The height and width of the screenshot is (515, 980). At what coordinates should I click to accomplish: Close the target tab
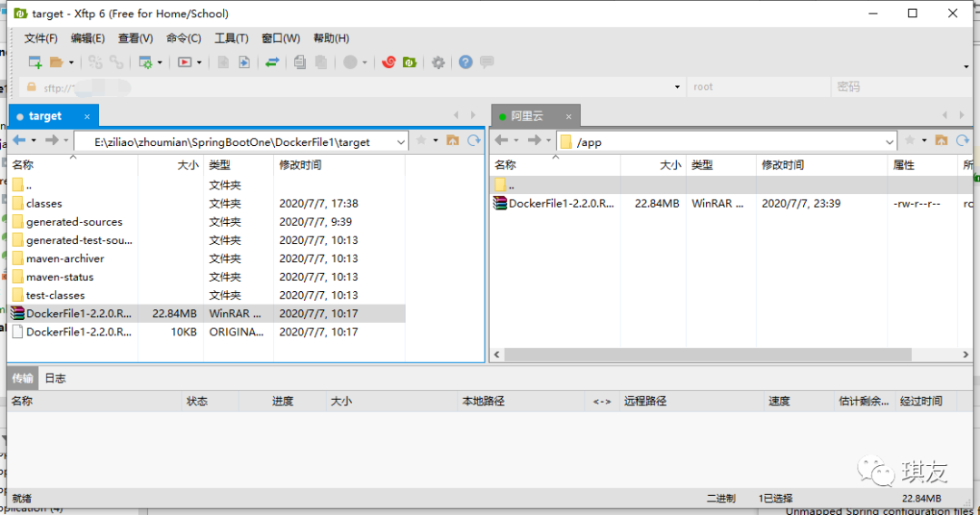87,117
